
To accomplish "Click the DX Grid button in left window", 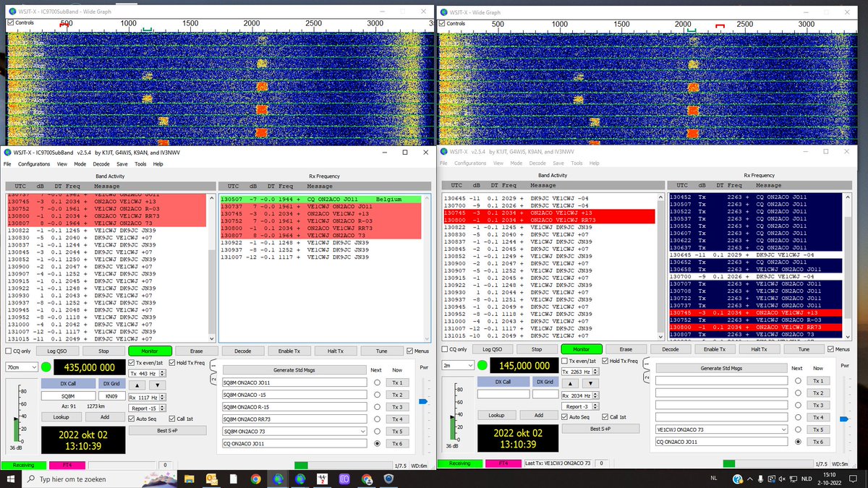I will (111, 383).
